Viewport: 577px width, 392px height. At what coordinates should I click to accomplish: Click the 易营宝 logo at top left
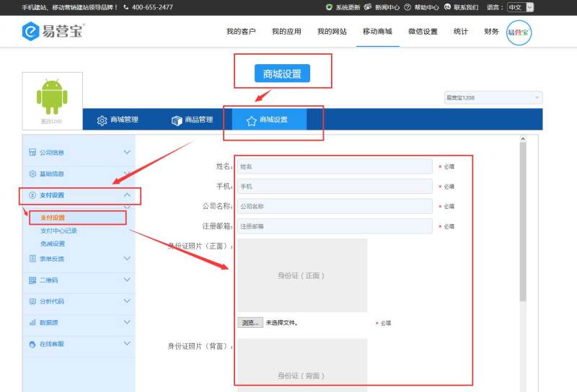pyautogui.click(x=53, y=31)
